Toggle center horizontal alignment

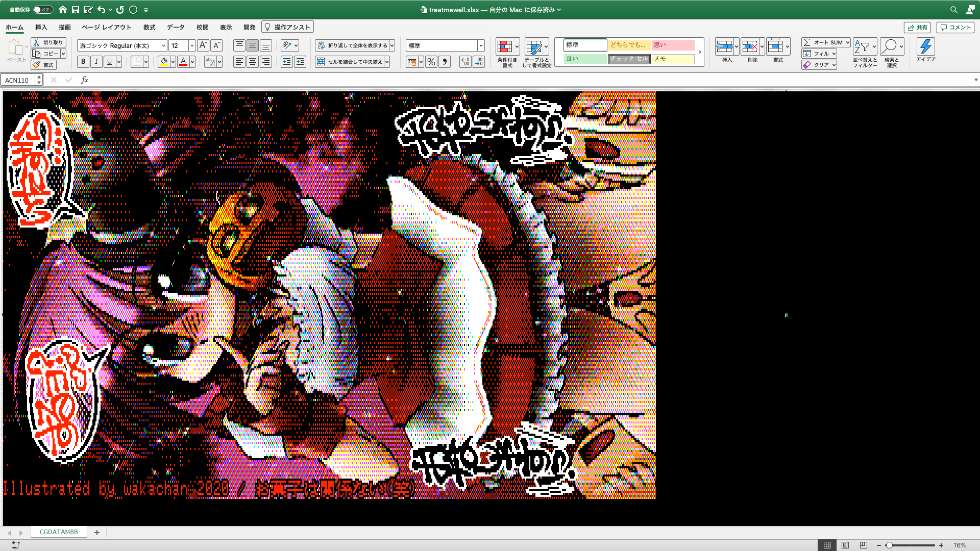point(252,62)
